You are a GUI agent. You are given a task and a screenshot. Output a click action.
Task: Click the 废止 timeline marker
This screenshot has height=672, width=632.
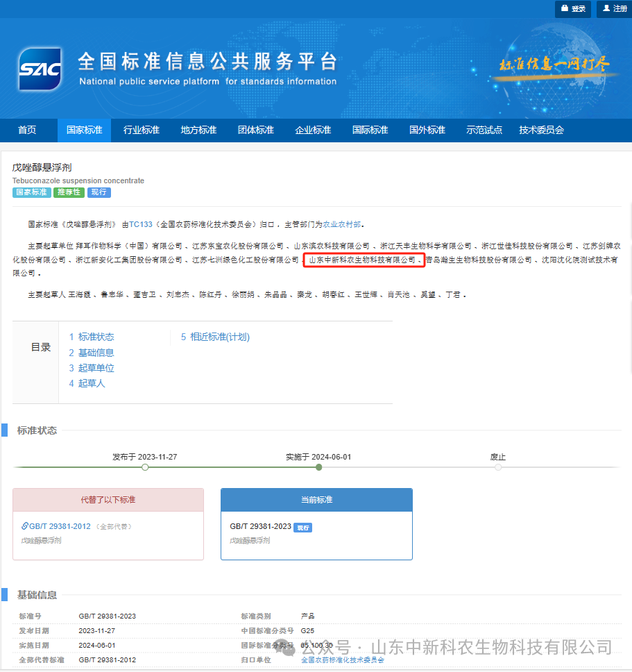click(498, 467)
